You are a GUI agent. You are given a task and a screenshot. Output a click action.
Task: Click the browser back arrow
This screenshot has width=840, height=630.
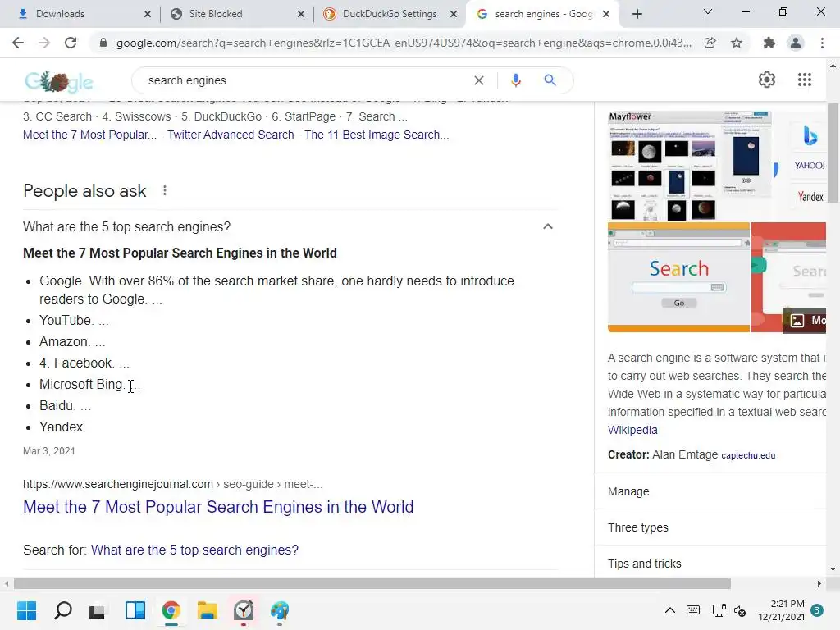18,43
